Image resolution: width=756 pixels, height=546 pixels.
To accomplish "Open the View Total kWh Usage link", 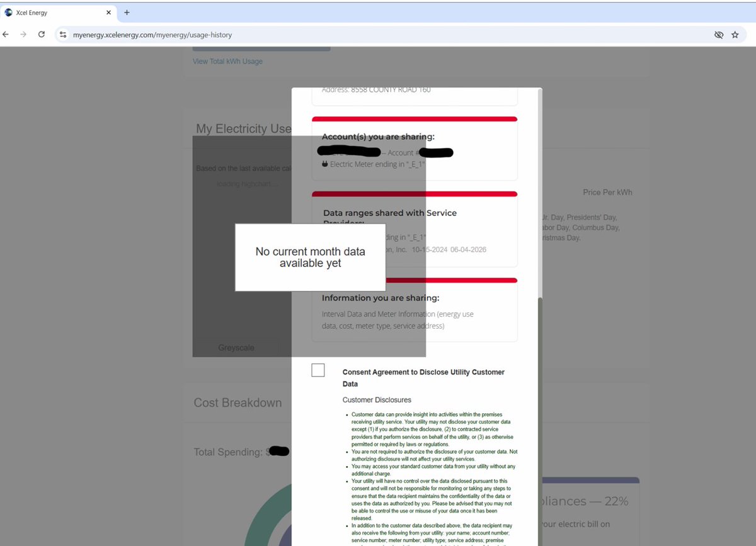I will [227, 61].
